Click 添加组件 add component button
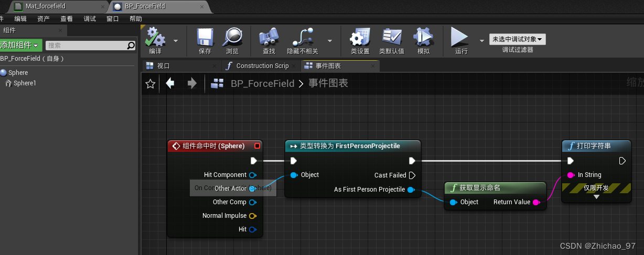Image resolution: width=644 pixels, height=255 pixels. click(x=20, y=46)
